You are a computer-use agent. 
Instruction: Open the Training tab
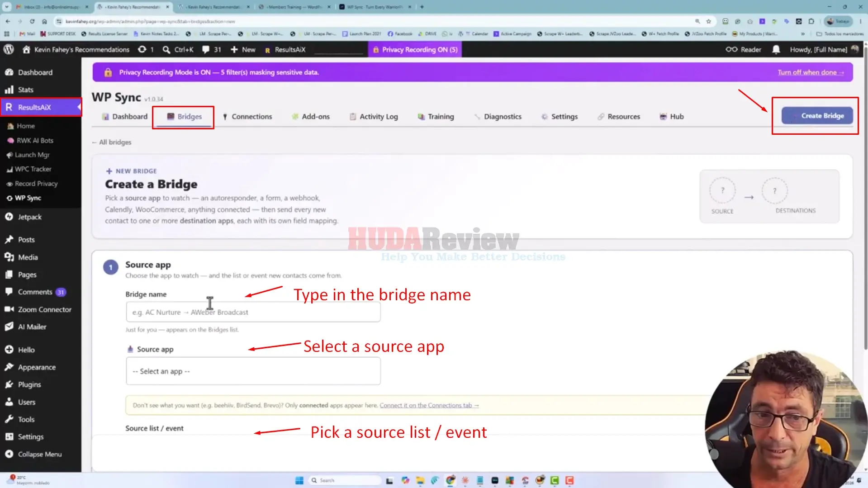point(436,117)
